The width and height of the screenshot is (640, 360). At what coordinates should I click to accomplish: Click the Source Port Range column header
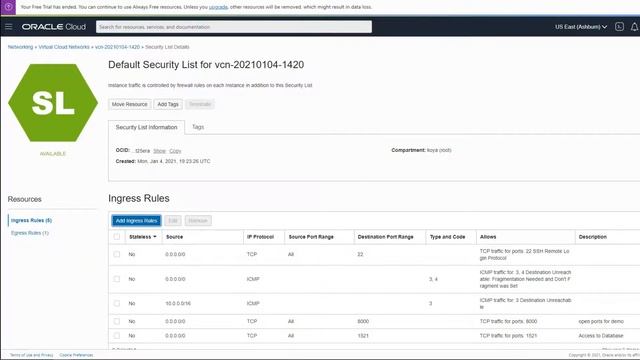pyautogui.click(x=311, y=237)
